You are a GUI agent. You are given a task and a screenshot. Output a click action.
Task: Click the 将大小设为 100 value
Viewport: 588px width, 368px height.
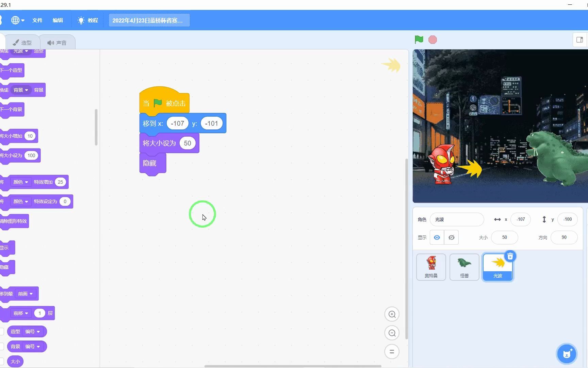pyautogui.click(x=31, y=155)
